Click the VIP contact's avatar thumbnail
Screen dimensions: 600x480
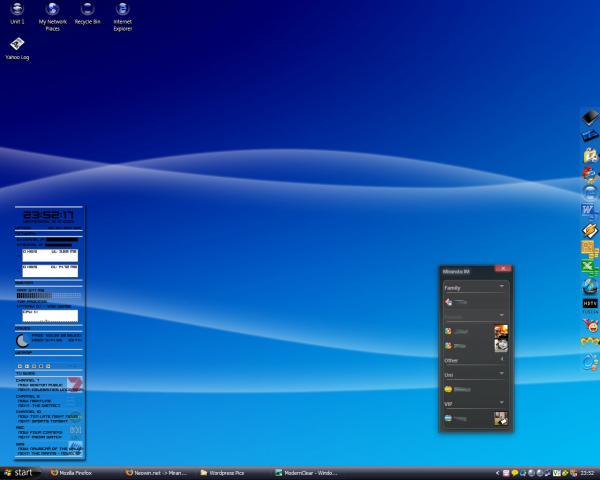tap(501, 418)
